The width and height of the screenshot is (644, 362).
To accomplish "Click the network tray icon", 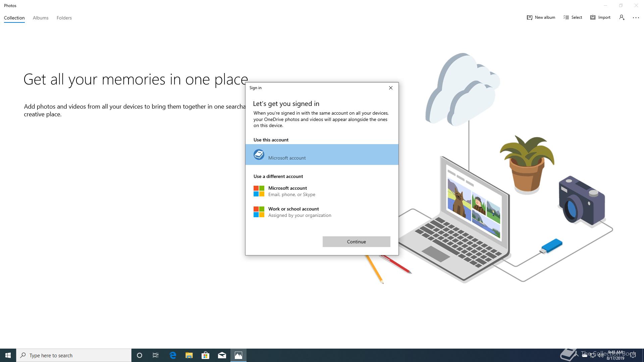I will (593, 355).
